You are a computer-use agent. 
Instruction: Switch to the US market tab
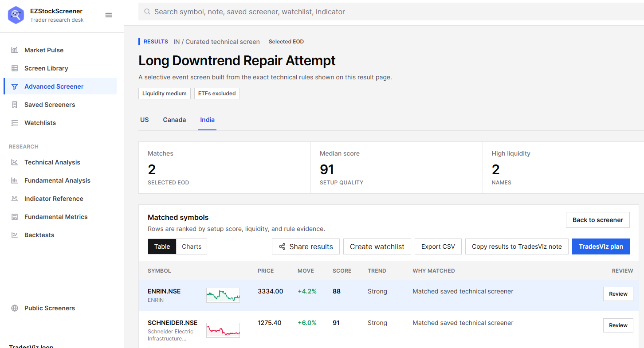click(145, 120)
